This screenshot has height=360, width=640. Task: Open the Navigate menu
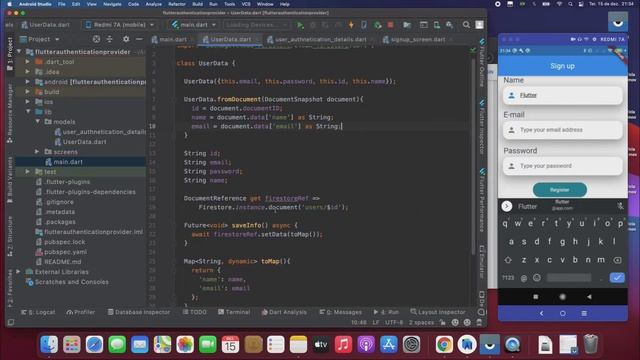pyautogui.click(x=112, y=4)
